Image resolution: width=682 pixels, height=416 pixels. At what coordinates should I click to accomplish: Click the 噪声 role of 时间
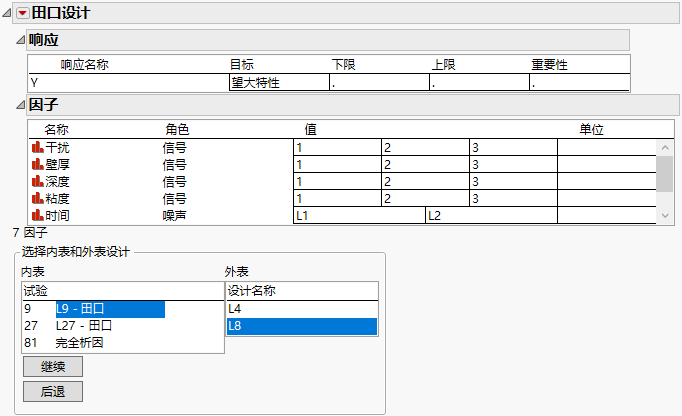pyautogui.click(x=174, y=215)
